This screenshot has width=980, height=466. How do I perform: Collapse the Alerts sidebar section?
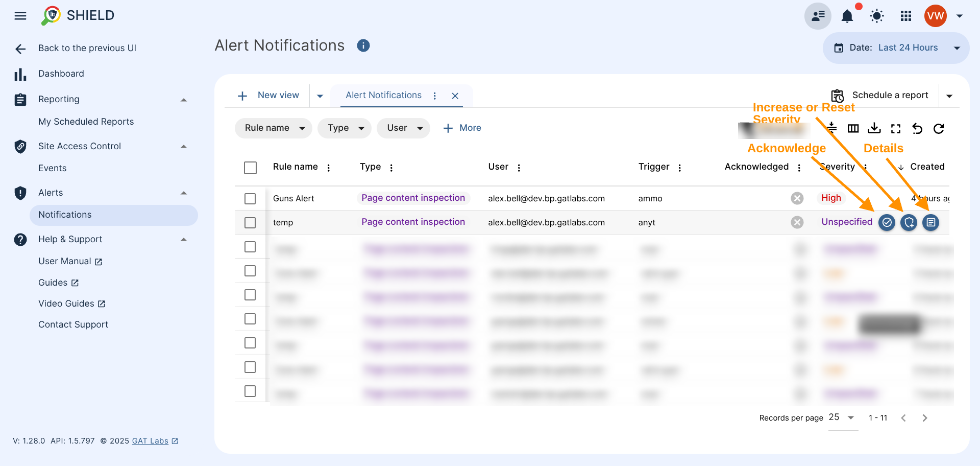point(184,193)
